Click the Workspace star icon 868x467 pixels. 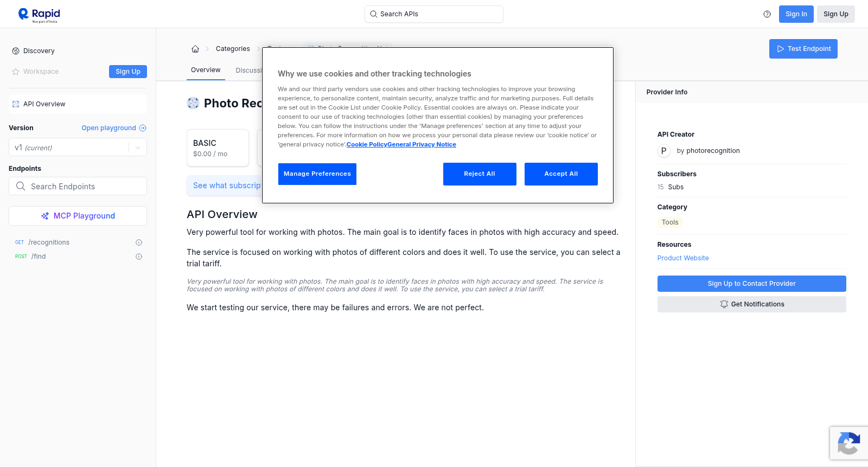(16, 72)
